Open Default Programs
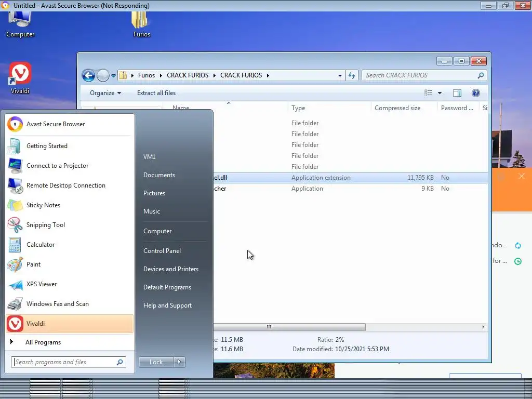This screenshot has width=532, height=399. (167, 287)
